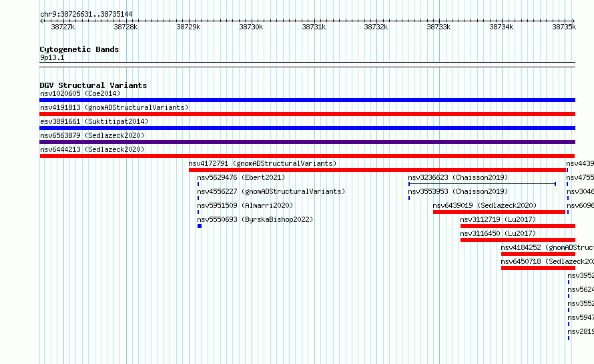Open nsv3553953 (Chaisson2019) variant label
Image resolution: width=594 pixels, height=364 pixels.
tap(458, 191)
